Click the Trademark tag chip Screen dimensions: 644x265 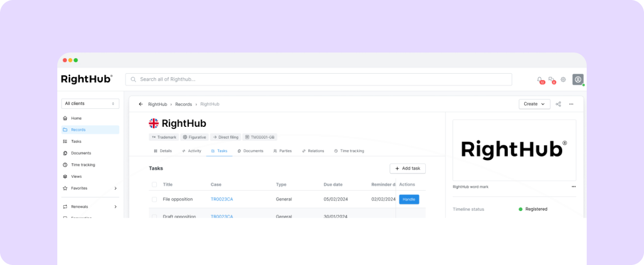pyautogui.click(x=164, y=137)
